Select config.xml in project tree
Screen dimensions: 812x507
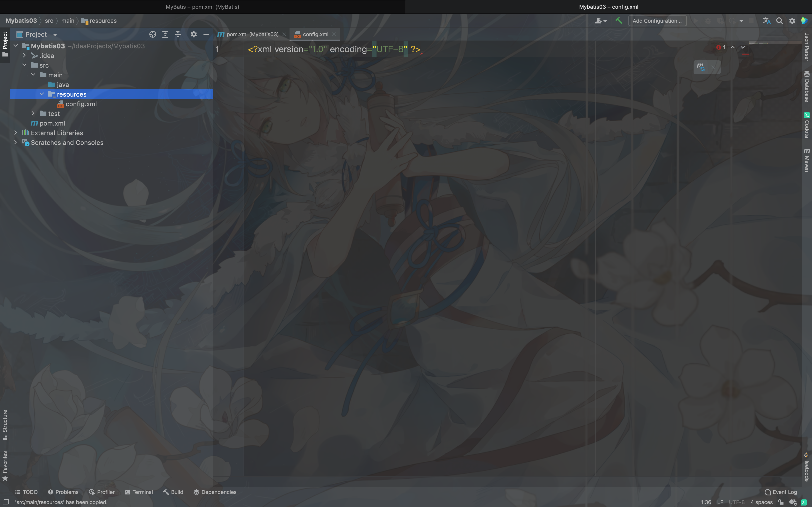tap(81, 104)
